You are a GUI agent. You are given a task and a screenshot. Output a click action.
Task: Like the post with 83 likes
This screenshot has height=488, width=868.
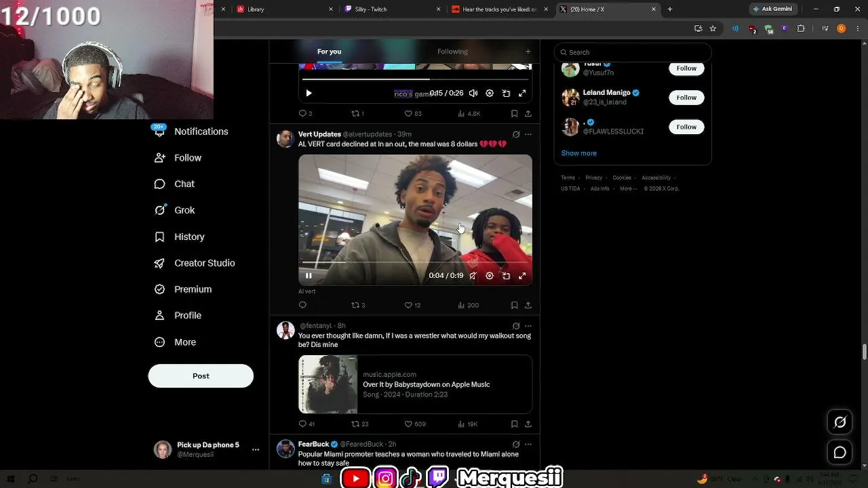[x=412, y=113]
